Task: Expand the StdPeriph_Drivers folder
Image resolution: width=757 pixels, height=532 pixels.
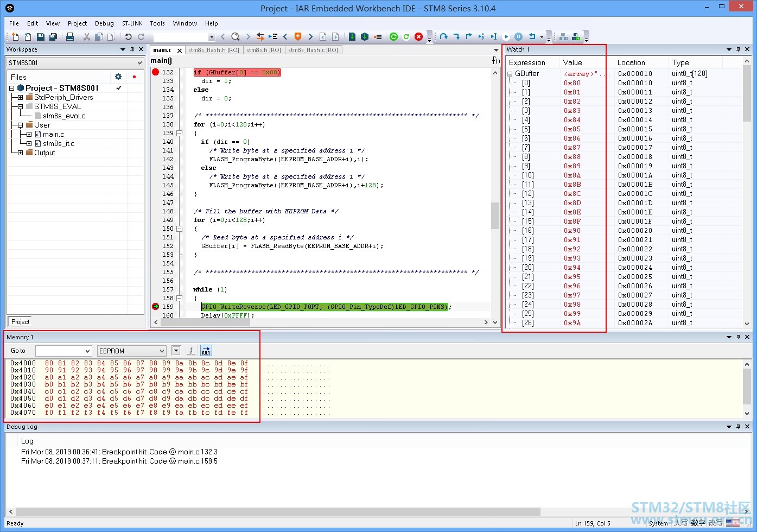Action: tap(20, 98)
